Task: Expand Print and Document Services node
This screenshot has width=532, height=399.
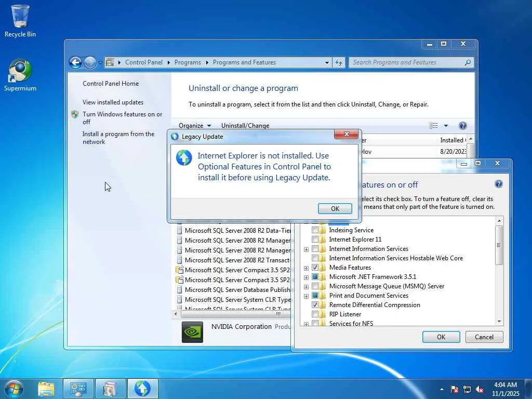Action: [x=306, y=296]
